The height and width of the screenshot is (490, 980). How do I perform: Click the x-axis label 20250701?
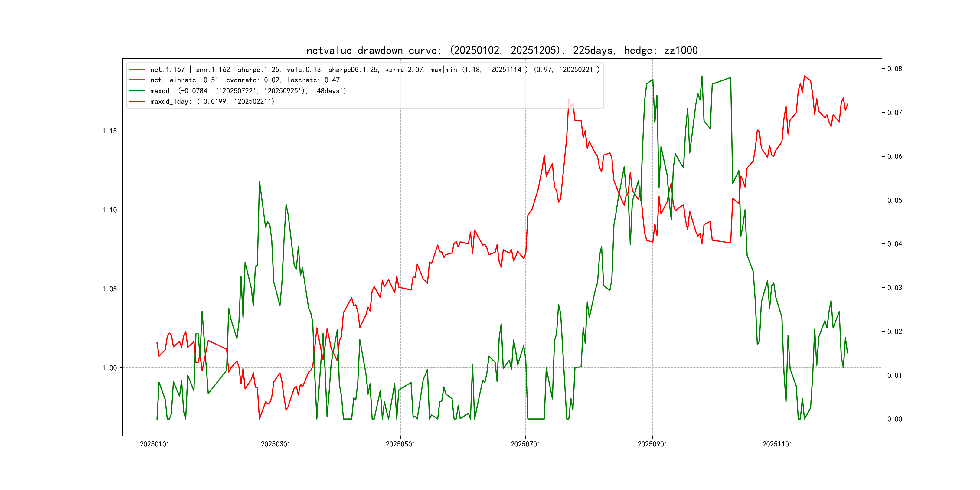pyautogui.click(x=525, y=444)
